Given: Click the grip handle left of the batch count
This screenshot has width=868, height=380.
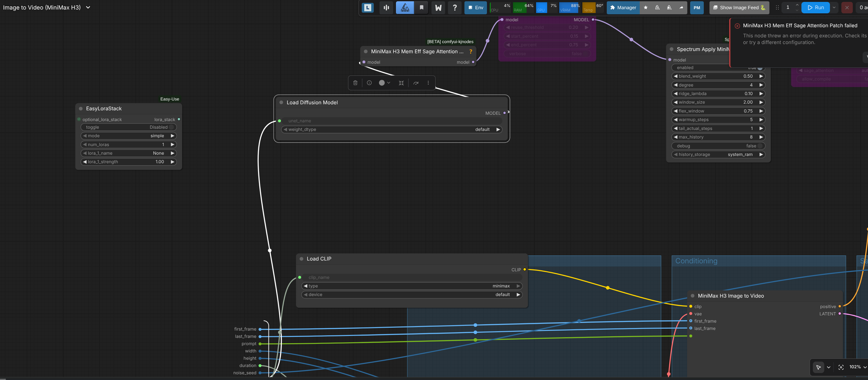Looking at the screenshot, I should pyautogui.click(x=777, y=7).
